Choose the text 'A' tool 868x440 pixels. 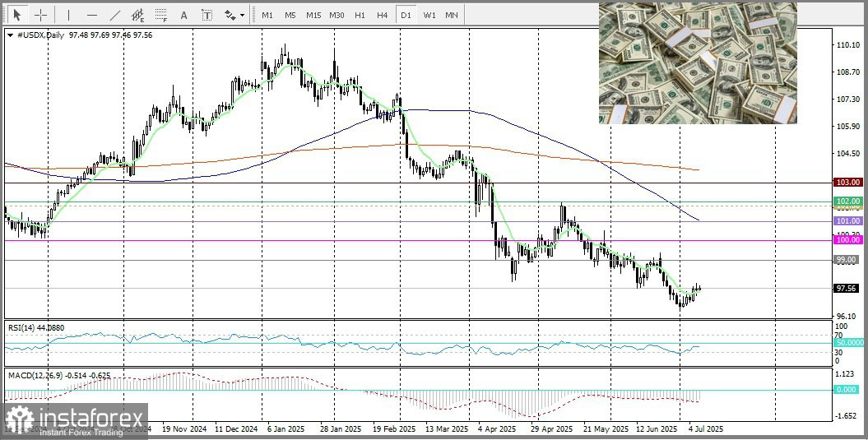(183, 15)
